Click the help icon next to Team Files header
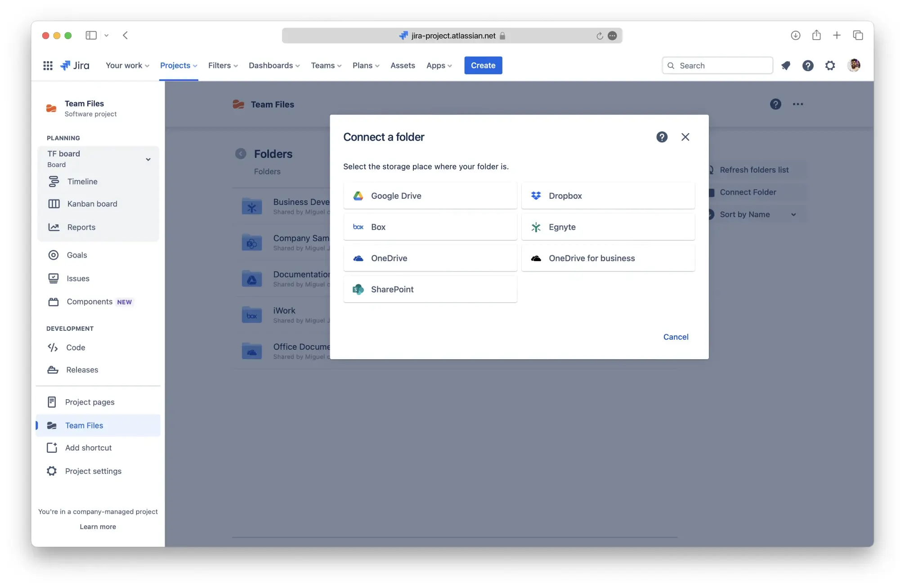This screenshot has width=905, height=588. (775, 104)
